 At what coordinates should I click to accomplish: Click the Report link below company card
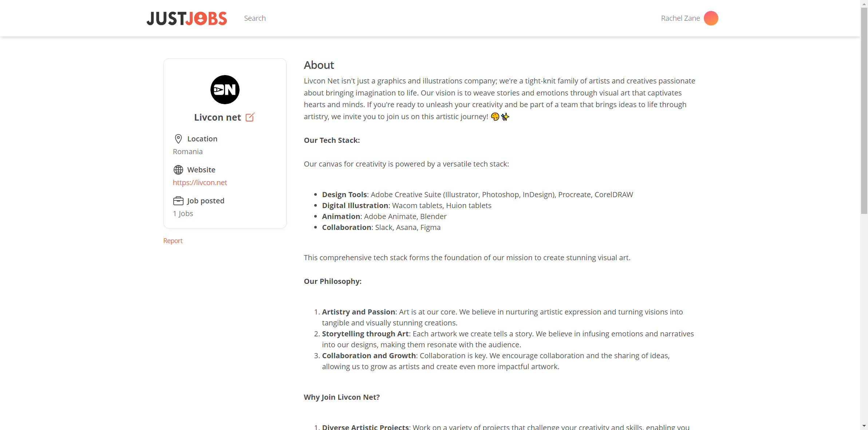(x=173, y=241)
